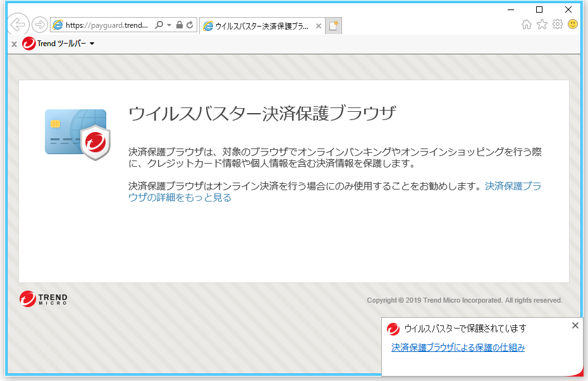Open the 決済保護ブラウザによる保護の仕組み link

(x=458, y=348)
